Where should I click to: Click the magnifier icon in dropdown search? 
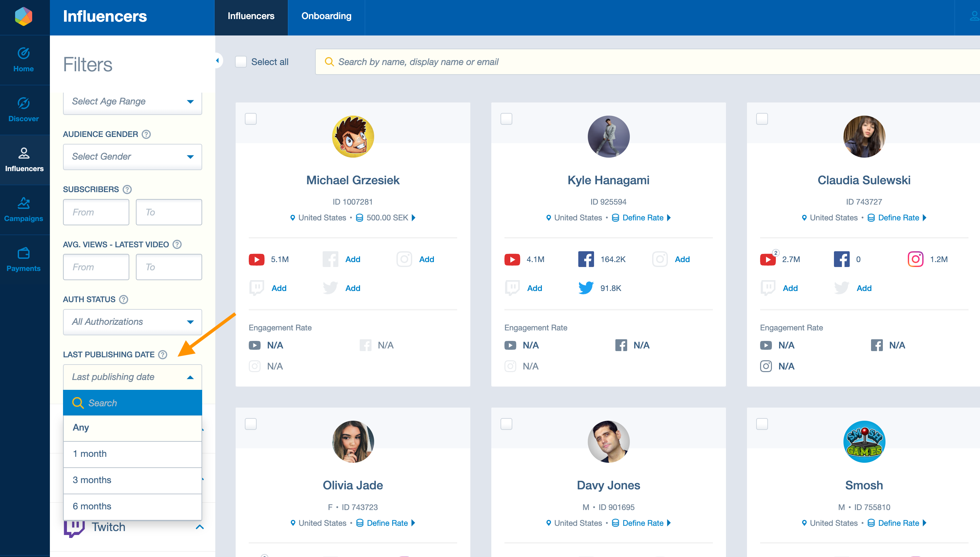click(78, 403)
